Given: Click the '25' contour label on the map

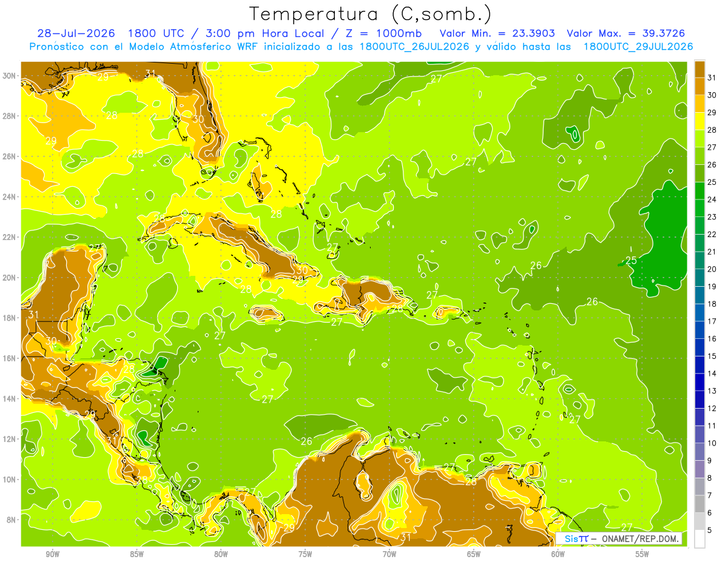Looking at the screenshot, I should 631,261.
